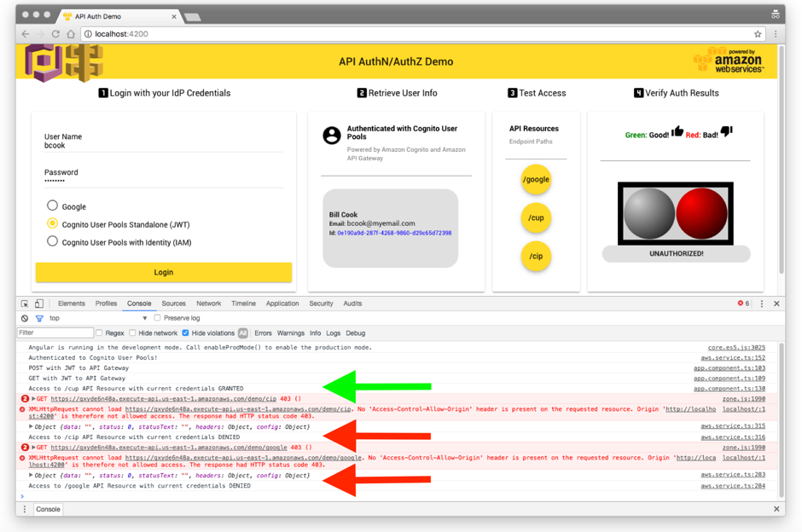
Task: Enable the Preserve log checkbox
Action: click(158, 318)
